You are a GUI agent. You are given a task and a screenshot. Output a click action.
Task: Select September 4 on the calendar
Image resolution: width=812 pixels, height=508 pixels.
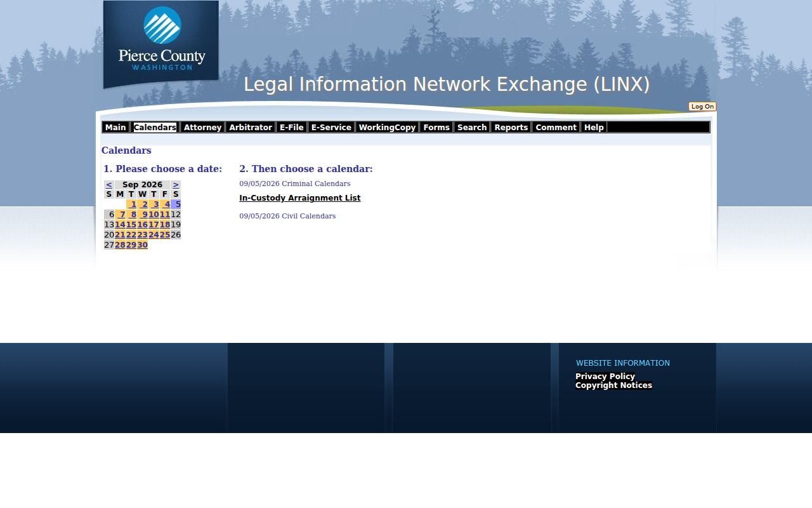[165, 204]
